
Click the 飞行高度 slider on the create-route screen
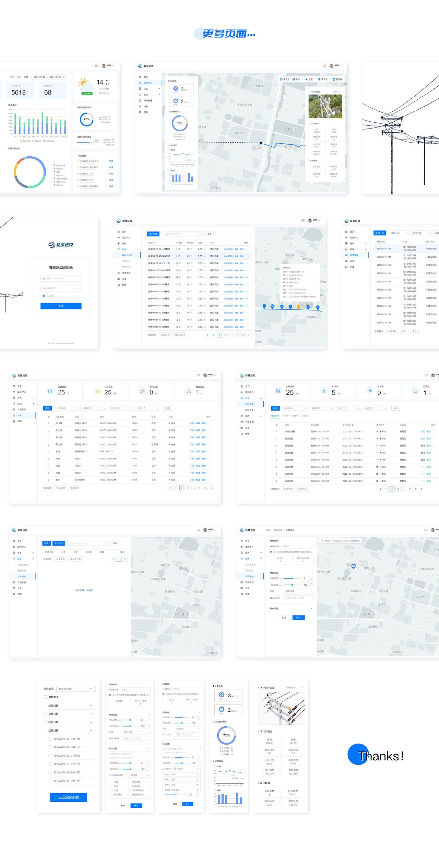click(292, 585)
